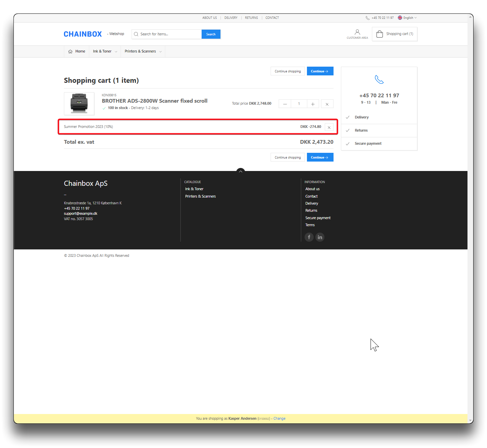Click the shopping cart bag icon

(x=379, y=34)
